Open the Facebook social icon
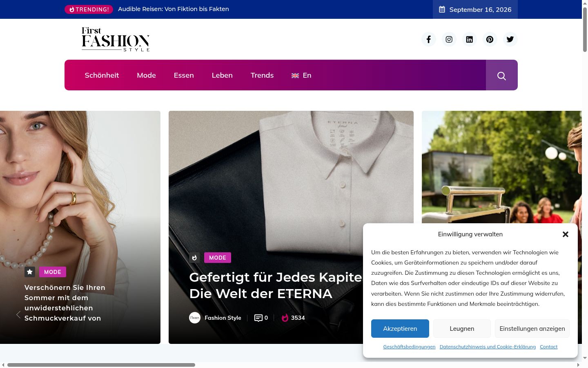This screenshot has width=588, height=368. [x=429, y=39]
